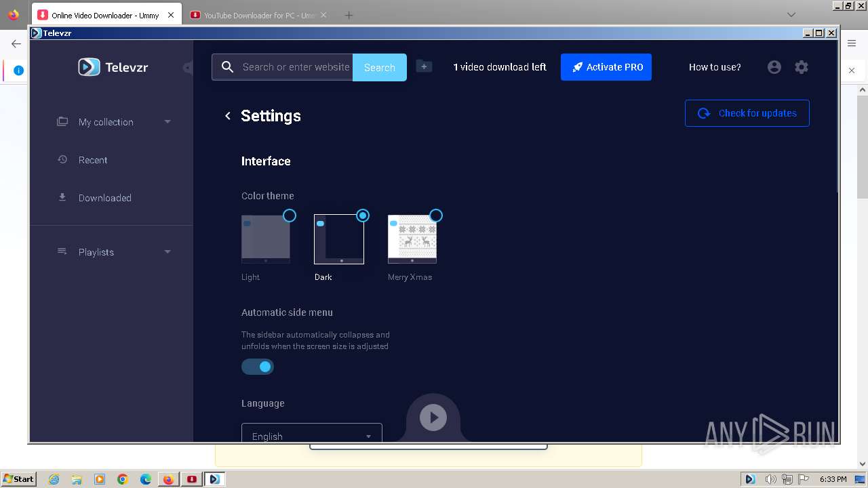Image resolution: width=868 pixels, height=488 pixels.
Task: Select the Light theme radio button
Action: pyautogui.click(x=290, y=216)
